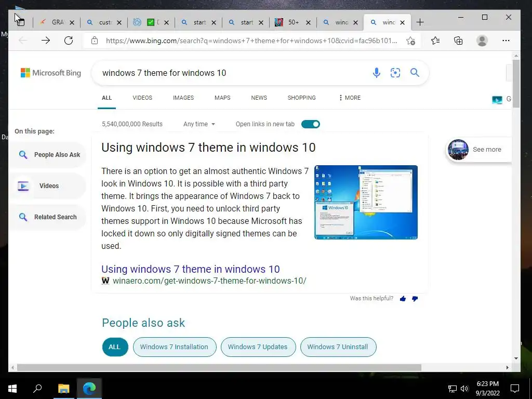Click the horizontal scroll right arrow
The width and height of the screenshot is (532, 399).
click(x=508, y=367)
